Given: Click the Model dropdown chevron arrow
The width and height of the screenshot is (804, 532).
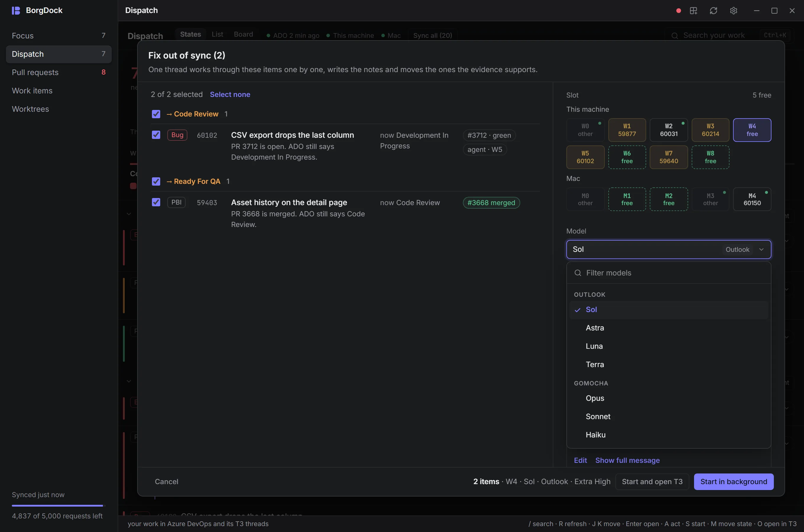Looking at the screenshot, I should click(761, 249).
